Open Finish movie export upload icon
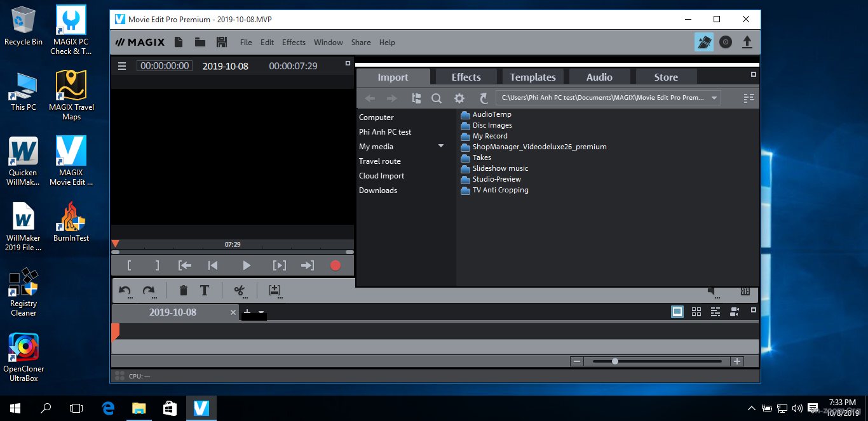This screenshot has width=868, height=421. (747, 42)
